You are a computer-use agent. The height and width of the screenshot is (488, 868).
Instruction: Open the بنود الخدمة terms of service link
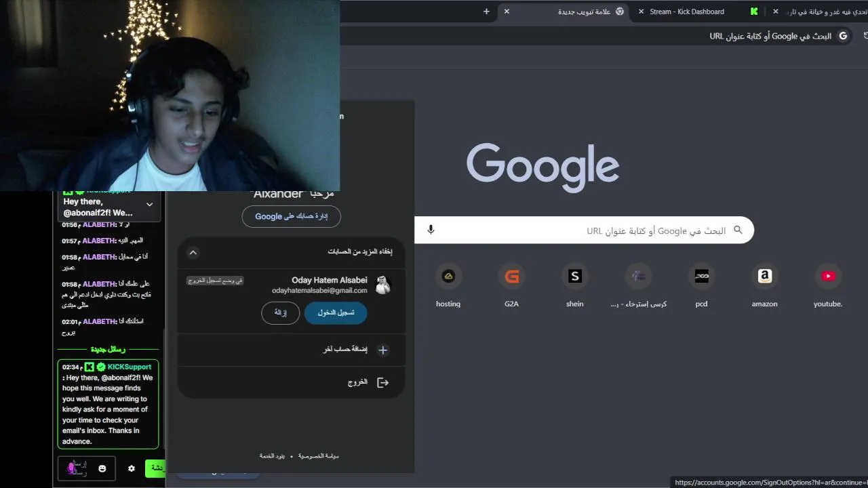273,456
